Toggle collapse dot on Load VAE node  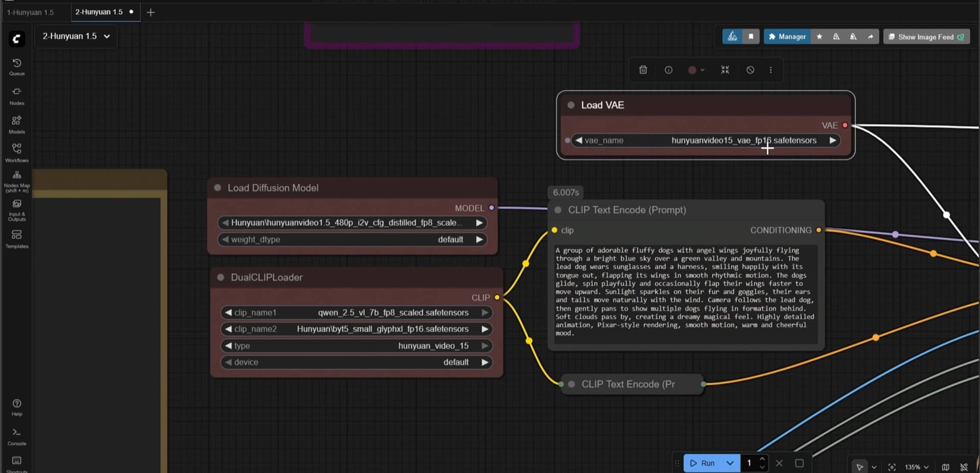point(571,105)
